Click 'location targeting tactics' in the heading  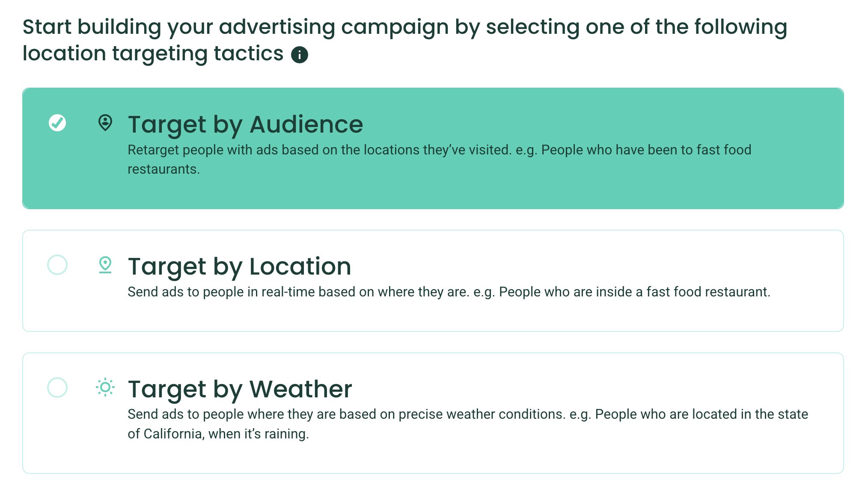point(153,54)
